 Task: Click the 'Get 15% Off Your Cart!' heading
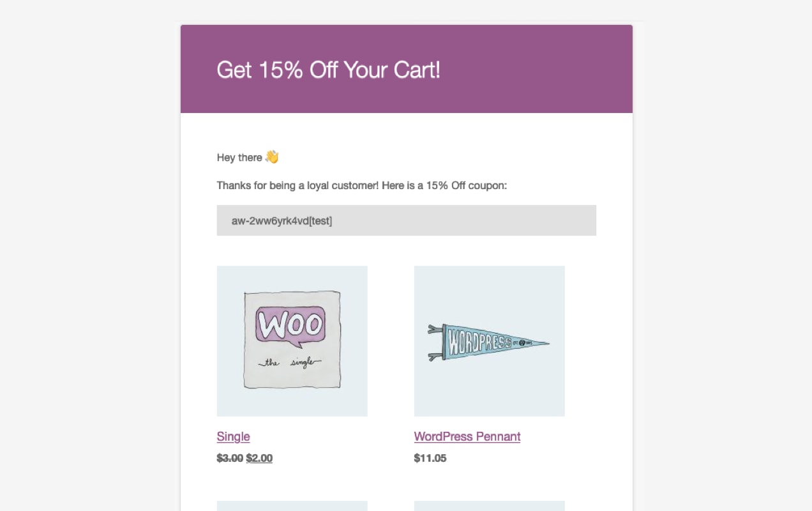click(x=328, y=70)
